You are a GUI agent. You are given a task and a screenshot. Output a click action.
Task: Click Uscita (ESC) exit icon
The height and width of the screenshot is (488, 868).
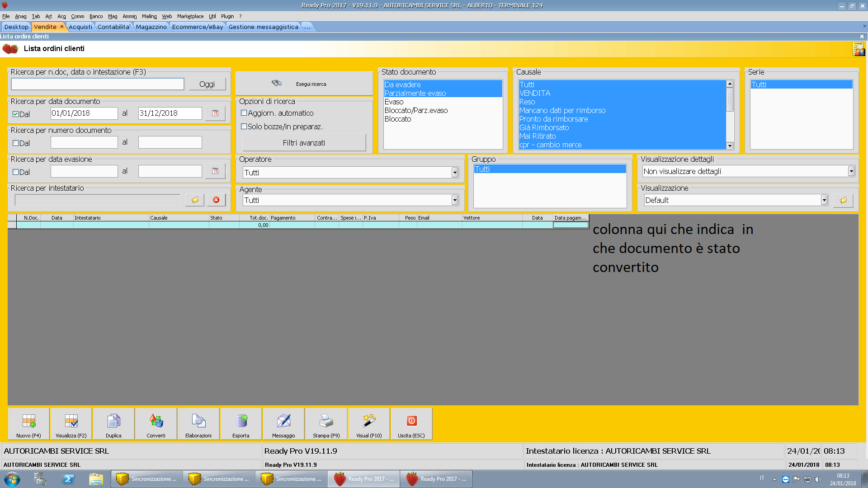coord(411,423)
